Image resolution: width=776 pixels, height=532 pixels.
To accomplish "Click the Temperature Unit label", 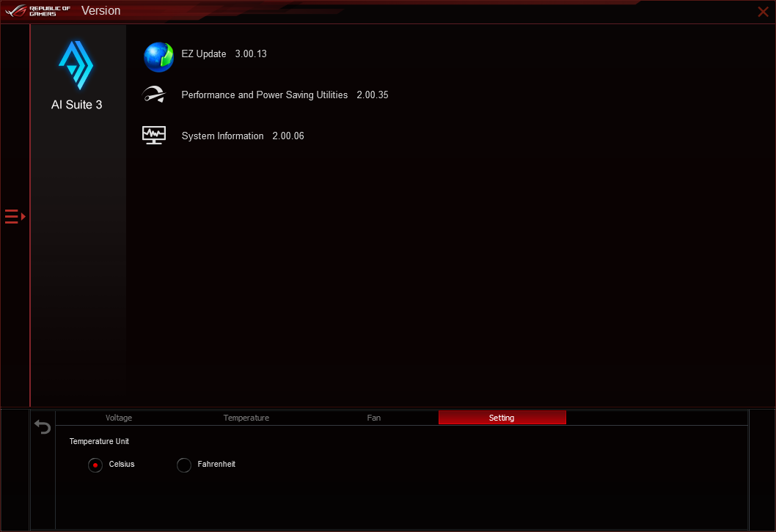I will 99,441.
